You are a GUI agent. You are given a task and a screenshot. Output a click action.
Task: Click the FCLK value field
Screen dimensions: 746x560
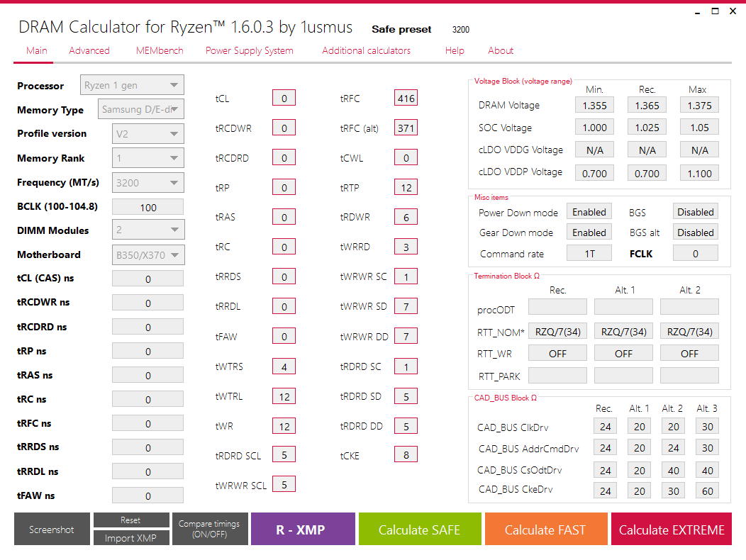pyautogui.click(x=696, y=254)
